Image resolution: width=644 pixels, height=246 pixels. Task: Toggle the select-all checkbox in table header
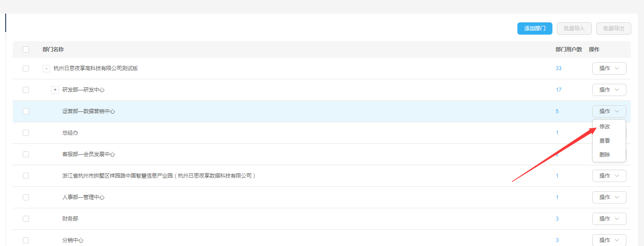click(26, 50)
